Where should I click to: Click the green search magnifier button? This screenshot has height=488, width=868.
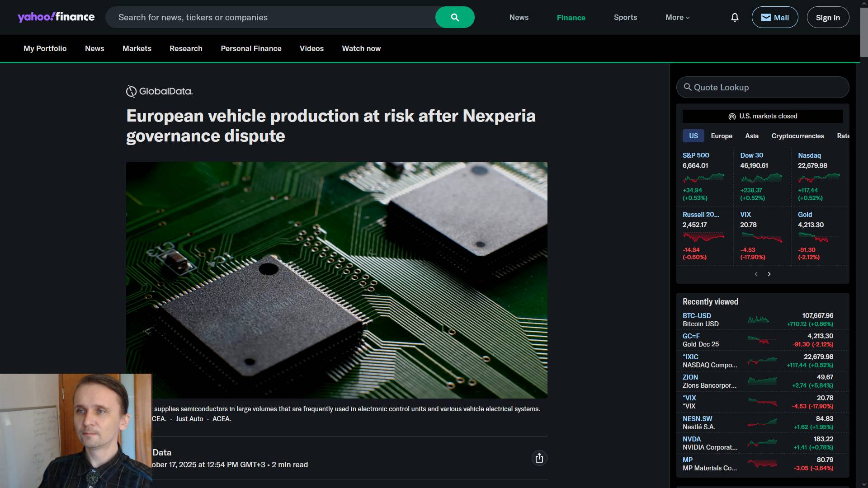click(455, 17)
